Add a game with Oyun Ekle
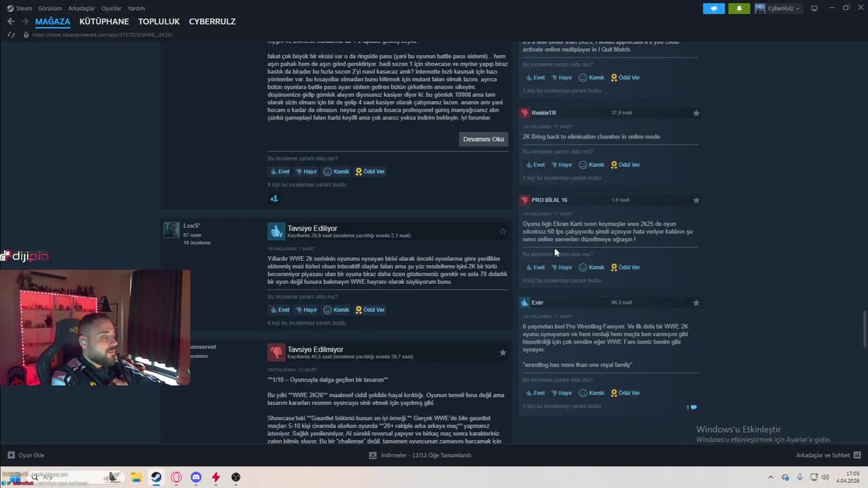868x488 pixels. click(26, 455)
